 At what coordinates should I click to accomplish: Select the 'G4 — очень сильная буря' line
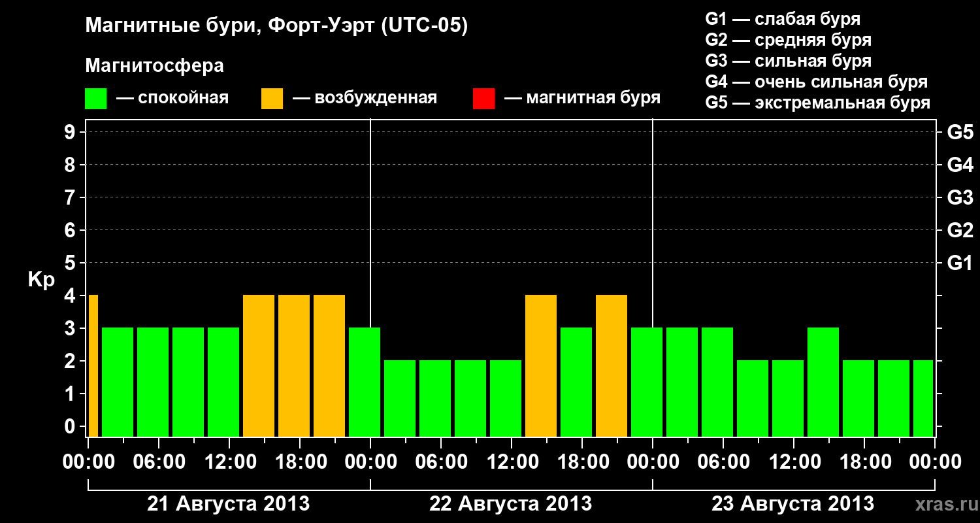[x=817, y=82]
